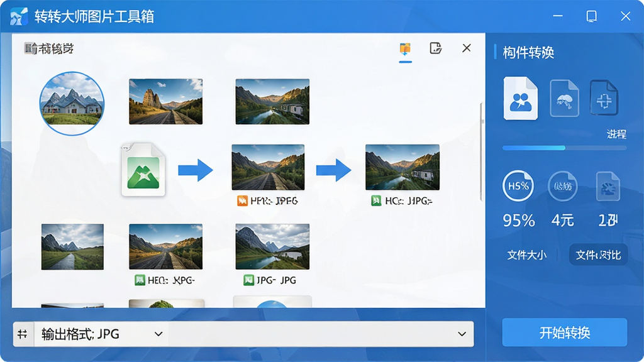Select the cloud file icon under 构件转换

pyautogui.click(x=564, y=99)
